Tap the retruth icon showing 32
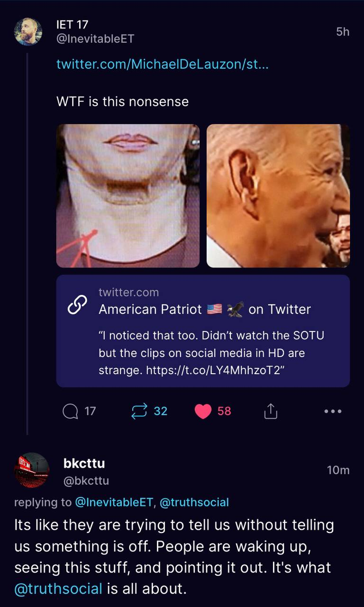 (139, 411)
